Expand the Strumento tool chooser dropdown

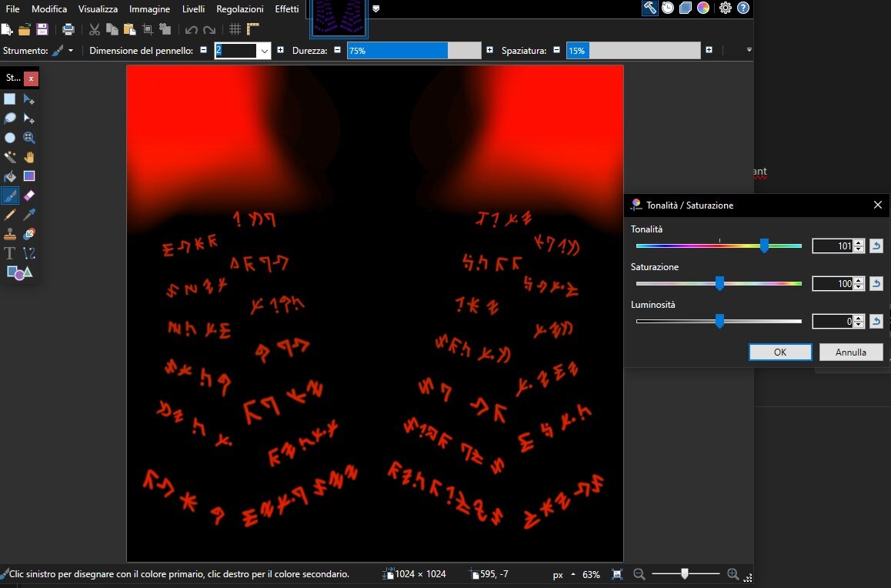[71, 51]
